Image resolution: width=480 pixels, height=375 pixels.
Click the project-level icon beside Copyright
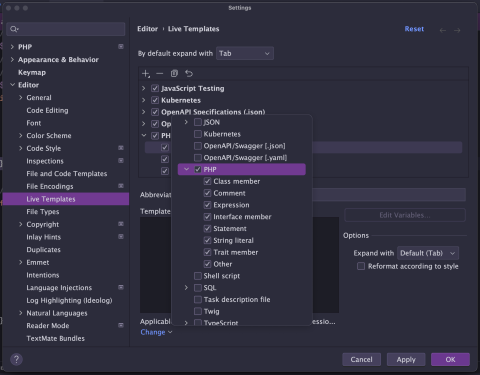pos(121,224)
